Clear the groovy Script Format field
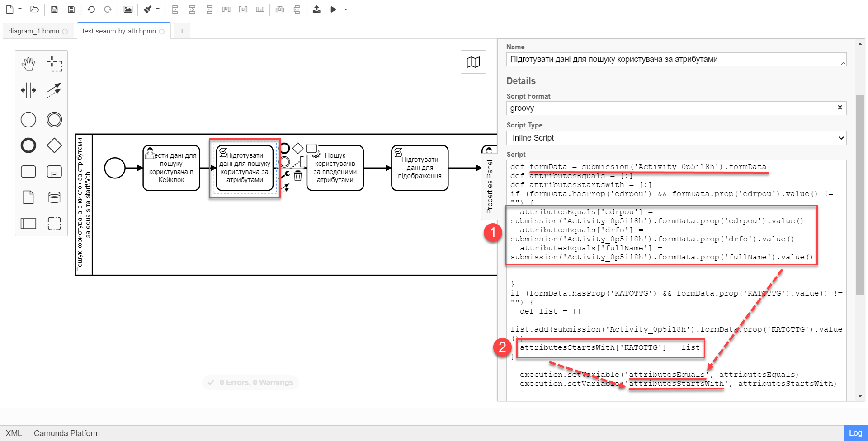The width and height of the screenshot is (868, 441). pyautogui.click(x=840, y=108)
